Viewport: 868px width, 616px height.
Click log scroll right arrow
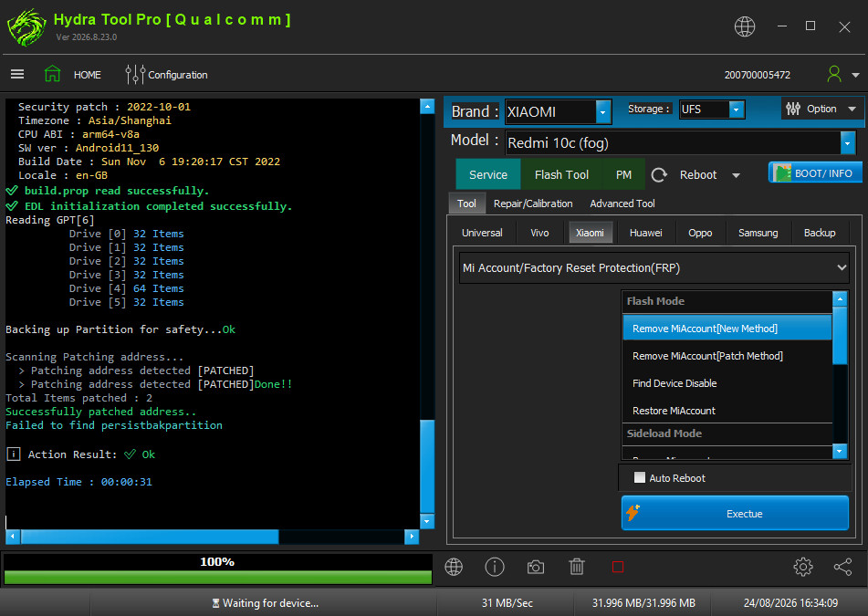412,537
